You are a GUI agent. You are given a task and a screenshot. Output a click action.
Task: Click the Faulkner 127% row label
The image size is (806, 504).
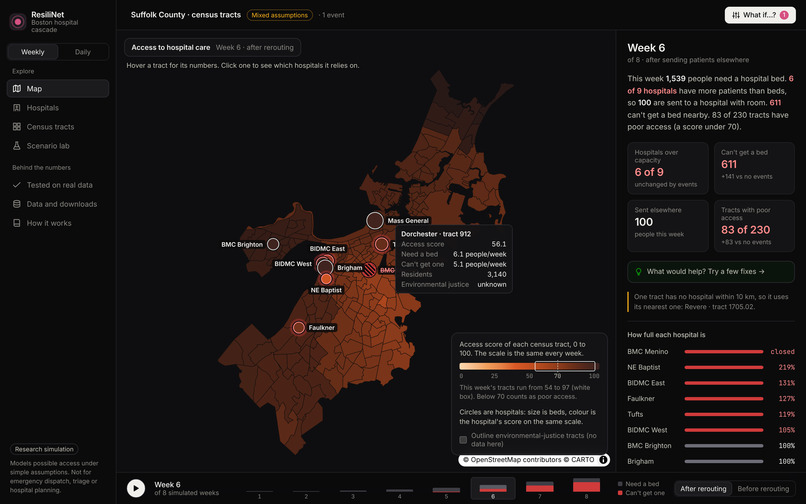(x=640, y=399)
